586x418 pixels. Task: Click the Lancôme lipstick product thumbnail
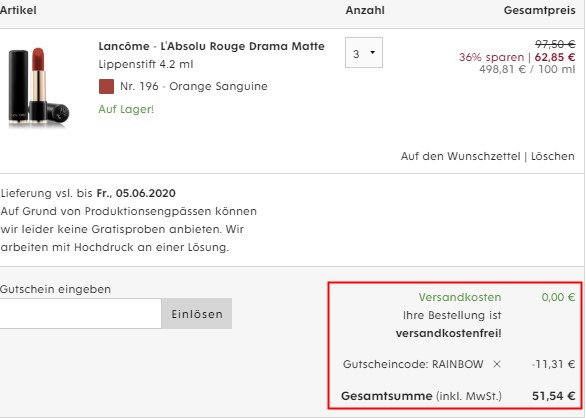(38, 86)
